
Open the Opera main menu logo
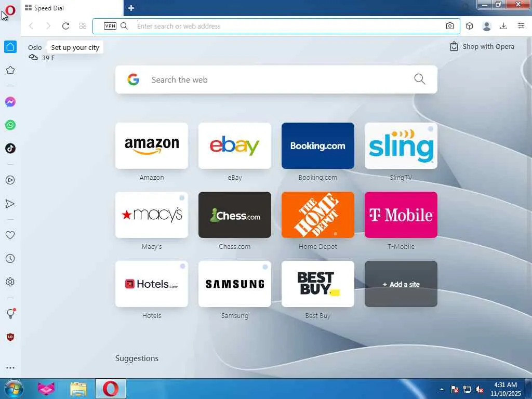point(10,10)
